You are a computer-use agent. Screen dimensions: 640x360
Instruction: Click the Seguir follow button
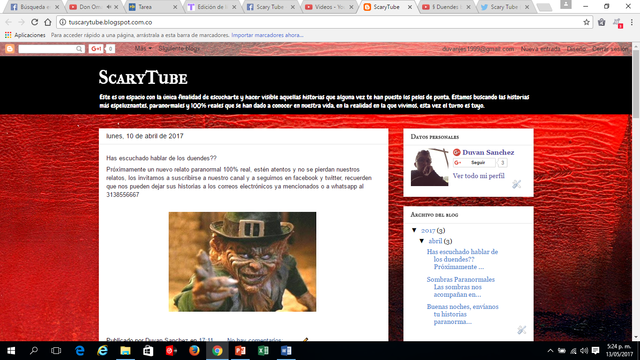tap(474, 162)
